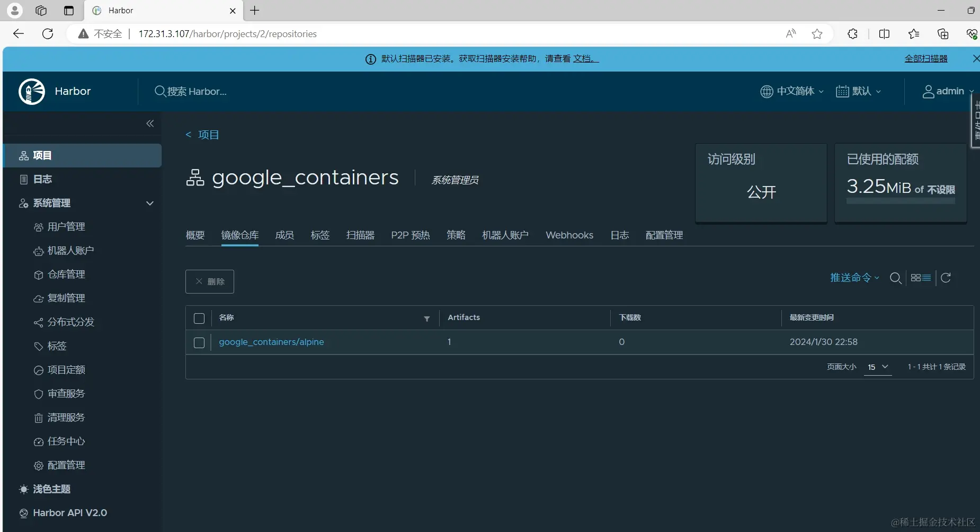Expand the 推送命令 dropdown
Viewport: 980px width, 532px height.
tap(854, 278)
